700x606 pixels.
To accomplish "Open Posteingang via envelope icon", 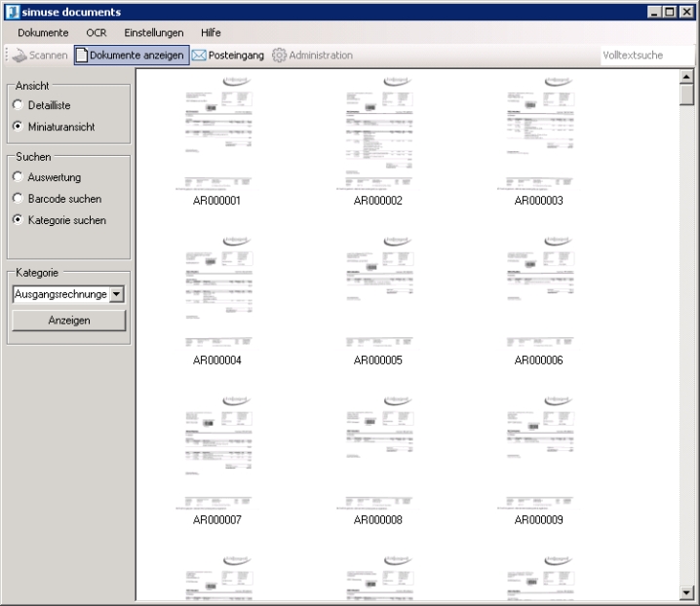I will click(x=199, y=56).
